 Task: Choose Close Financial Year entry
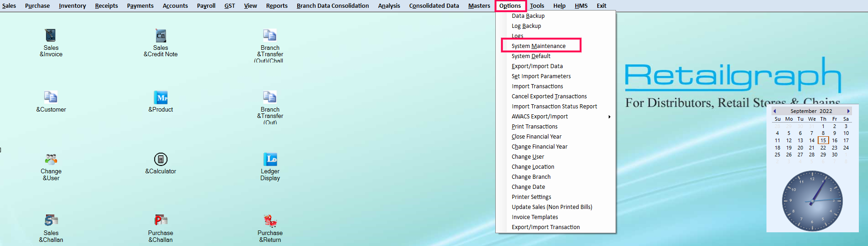[556, 137]
